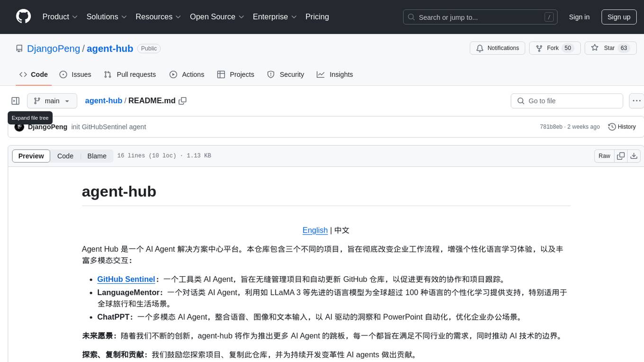This screenshot has width=644, height=362.
Task: Open the Solutions menu
Action: point(107,17)
